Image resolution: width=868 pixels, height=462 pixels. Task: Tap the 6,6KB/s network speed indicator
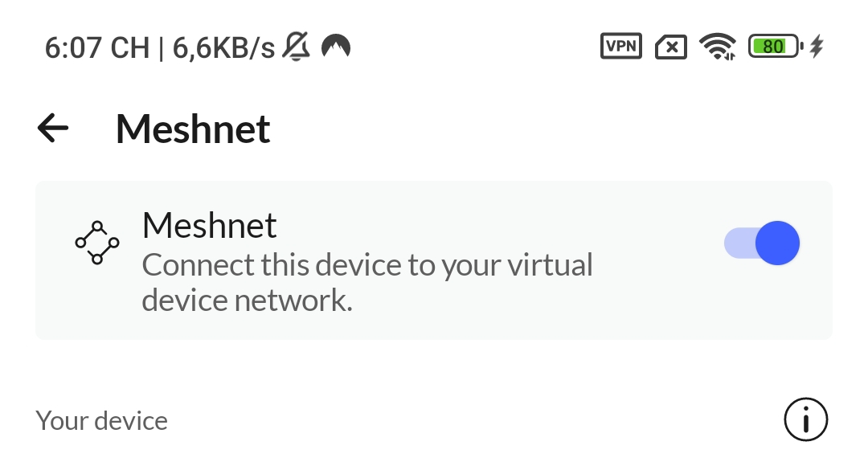click(223, 48)
